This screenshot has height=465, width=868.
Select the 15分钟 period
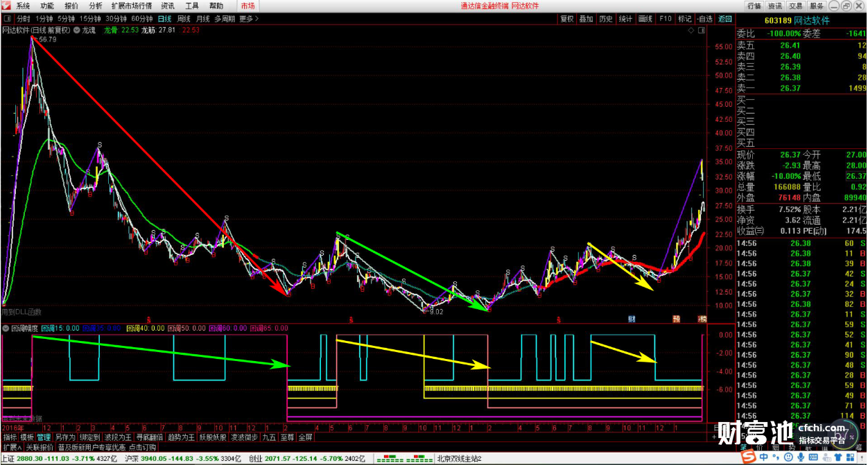90,19
